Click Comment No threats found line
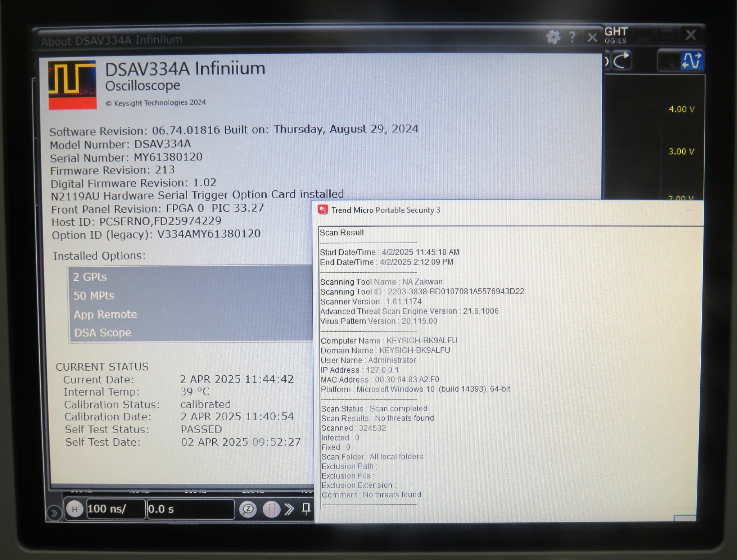Viewport: 737px width, 560px height. [371, 495]
